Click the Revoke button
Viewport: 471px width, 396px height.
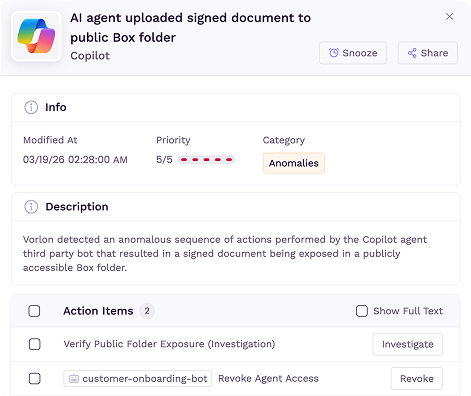[417, 379]
